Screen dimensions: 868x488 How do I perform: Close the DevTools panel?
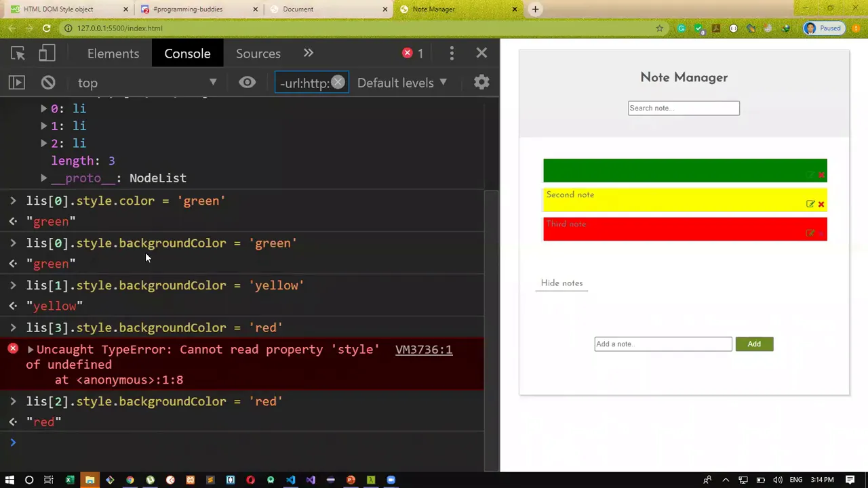[481, 54]
